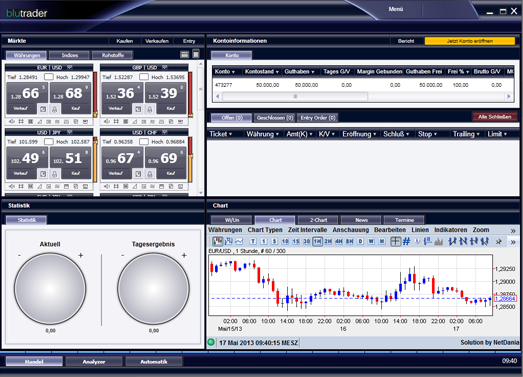
Task: Open the Amt(K) column dropdown
Action: [x=311, y=134]
